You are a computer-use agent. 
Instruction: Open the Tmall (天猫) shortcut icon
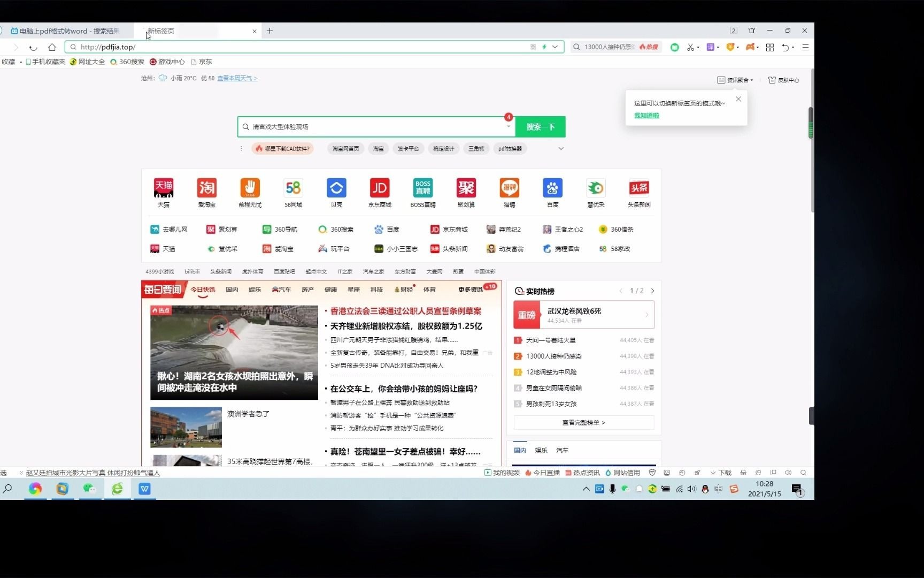click(164, 188)
